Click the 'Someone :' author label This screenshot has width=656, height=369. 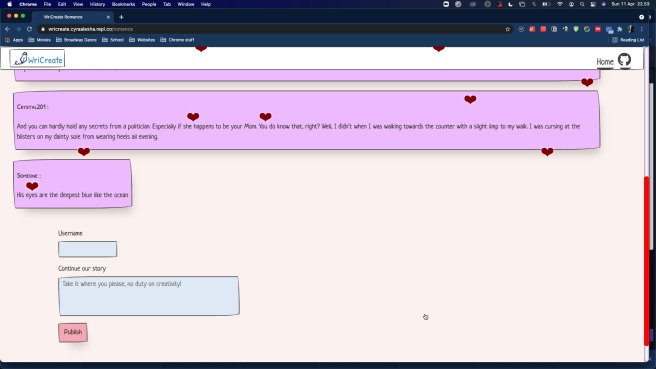pos(28,176)
